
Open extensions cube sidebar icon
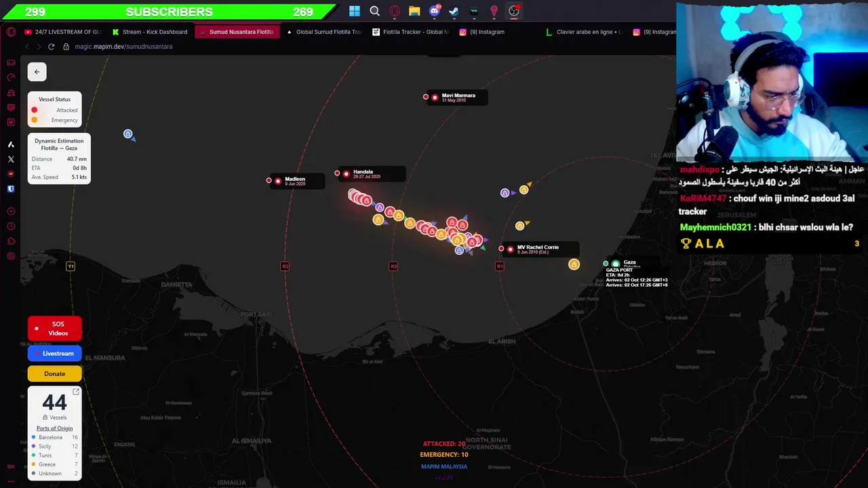(x=11, y=241)
